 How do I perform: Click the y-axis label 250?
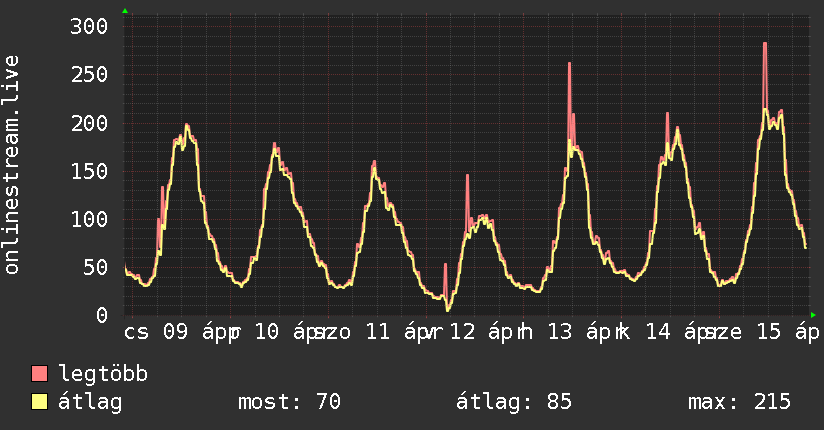[89, 75]
